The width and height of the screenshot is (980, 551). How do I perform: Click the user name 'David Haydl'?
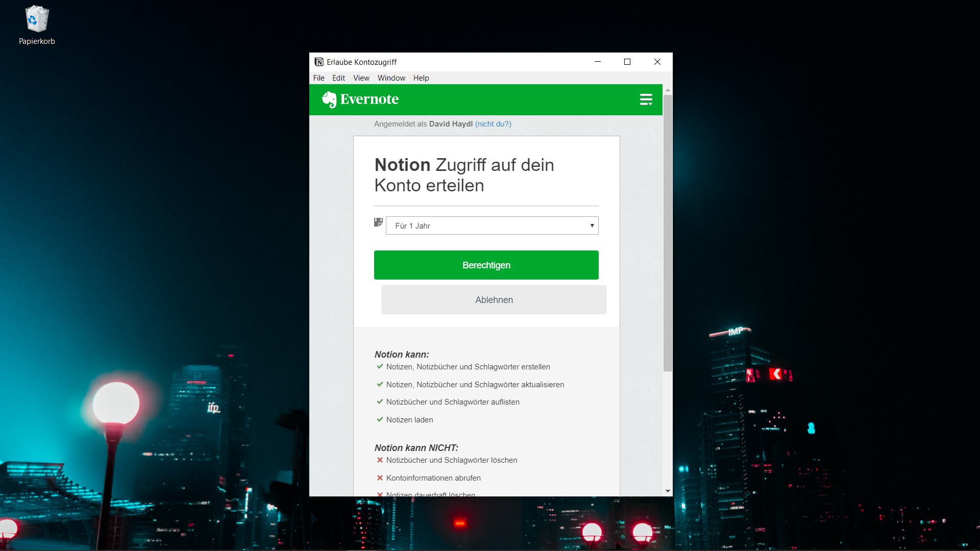(x=451, y=124)
